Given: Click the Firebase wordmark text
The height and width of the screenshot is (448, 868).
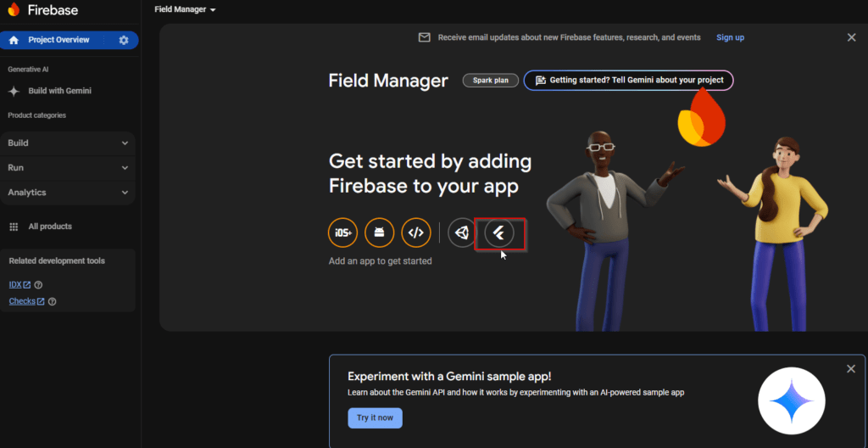Looking at the screenshot, I should pyautogui.click(x=53, y=10).
